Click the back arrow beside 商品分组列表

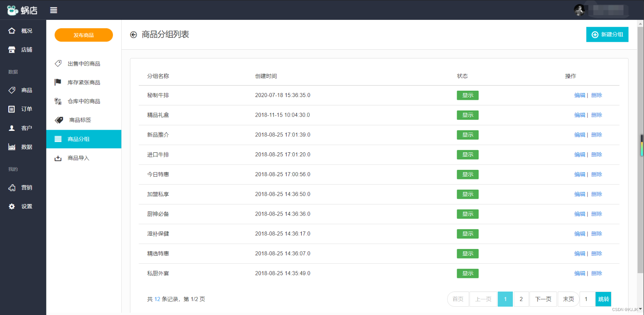(134, 35)
